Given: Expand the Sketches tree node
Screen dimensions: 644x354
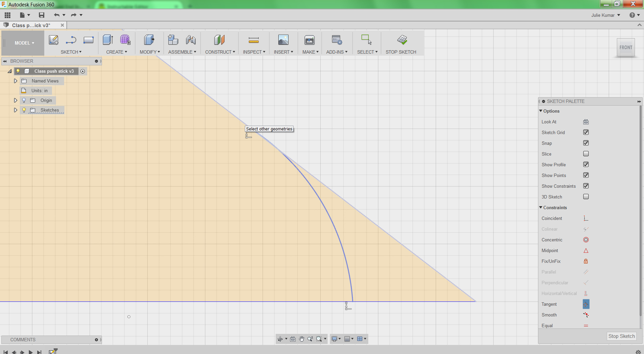Looking at the screenshot, I should tap(15, 110).
